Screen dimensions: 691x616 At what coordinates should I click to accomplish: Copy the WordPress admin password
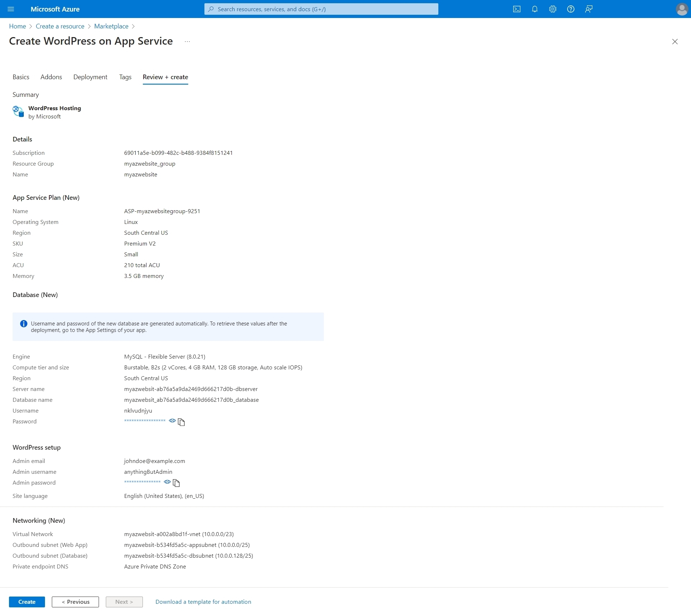176,483
